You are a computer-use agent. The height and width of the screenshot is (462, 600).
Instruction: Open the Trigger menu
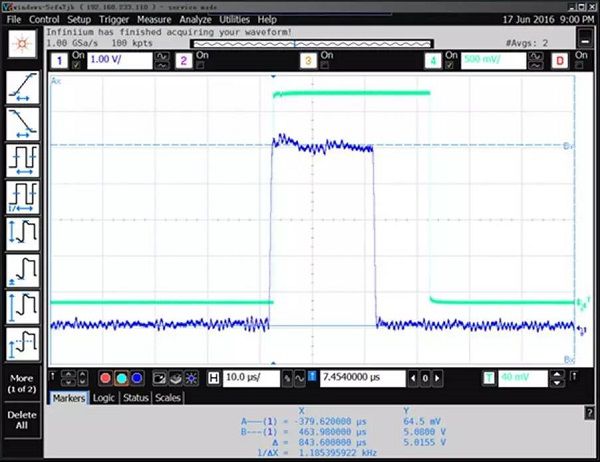[x=114, y=19]
